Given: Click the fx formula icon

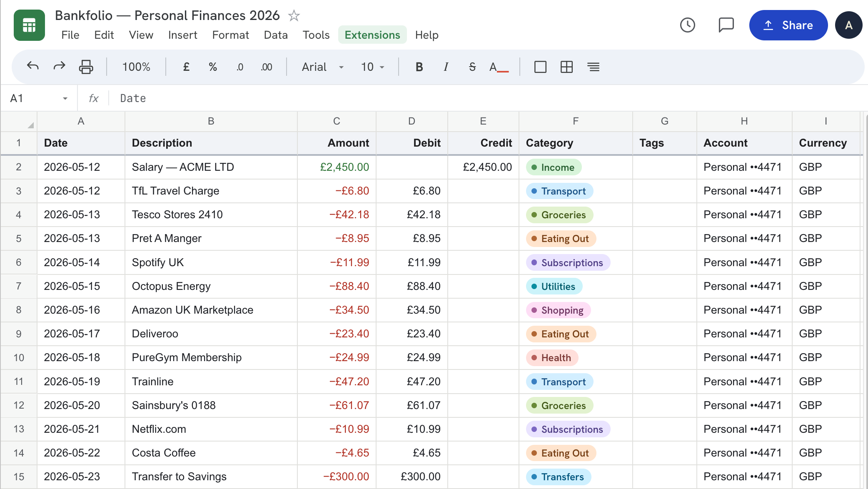Looking at the screenshot, I should click(x=93, y=98).
